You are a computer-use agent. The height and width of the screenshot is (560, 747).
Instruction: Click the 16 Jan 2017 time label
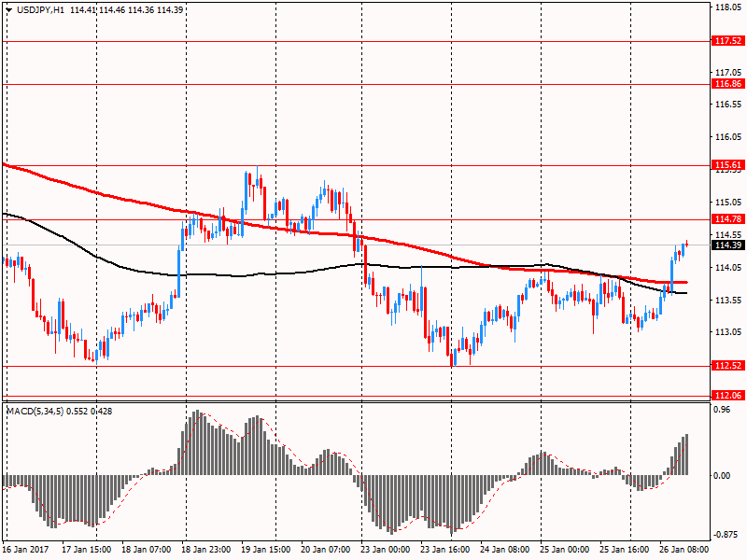(25, 550)
